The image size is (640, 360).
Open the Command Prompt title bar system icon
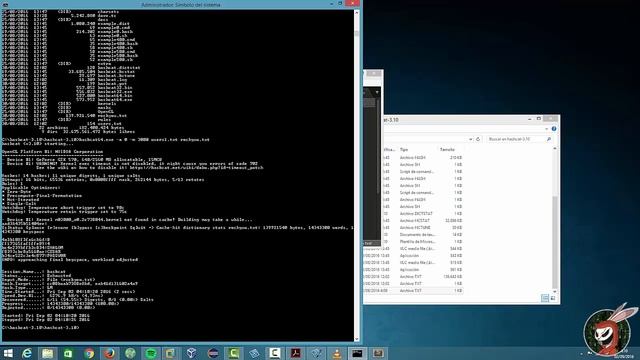5,4
